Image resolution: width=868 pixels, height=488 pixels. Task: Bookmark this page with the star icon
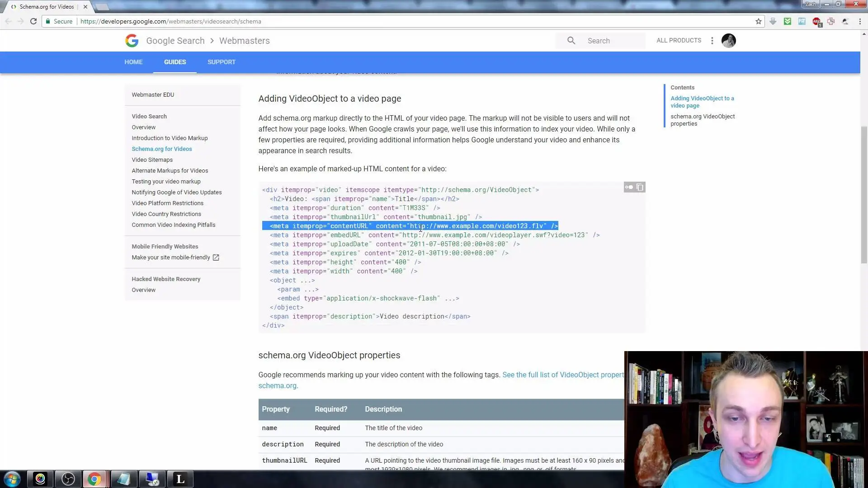pyautogui.click(x=759, y=21)
